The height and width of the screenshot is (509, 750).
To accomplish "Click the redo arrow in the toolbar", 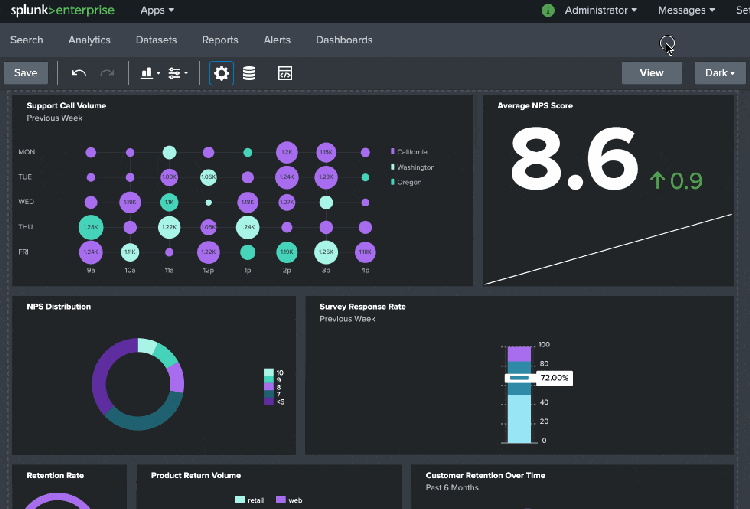I will tap(107, 73).
